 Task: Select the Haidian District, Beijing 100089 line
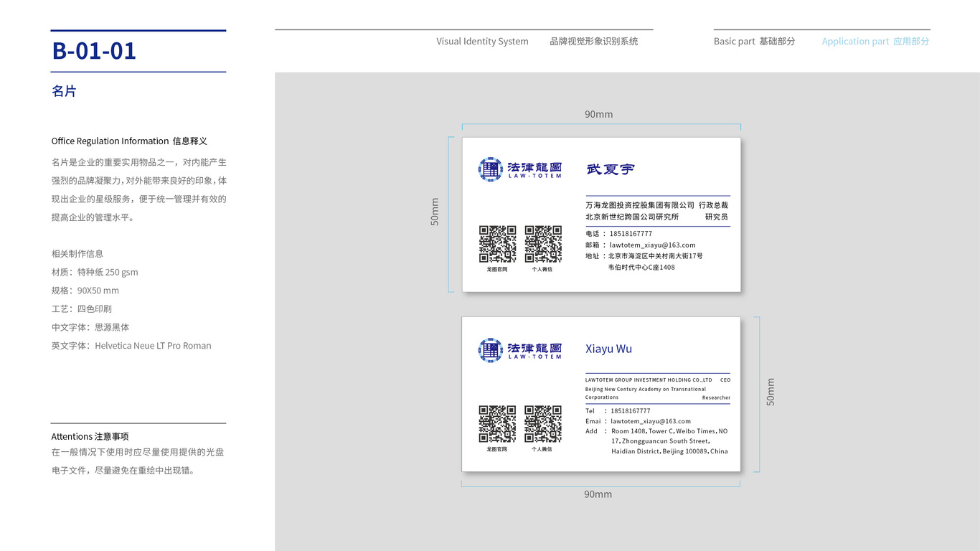pyautogui.click(x=669, y=451)
